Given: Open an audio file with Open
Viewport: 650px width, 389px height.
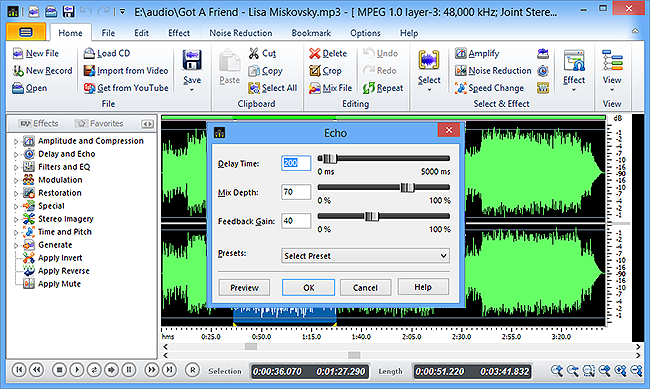Looking at the screenshot, I should click(x=29, y=88).
